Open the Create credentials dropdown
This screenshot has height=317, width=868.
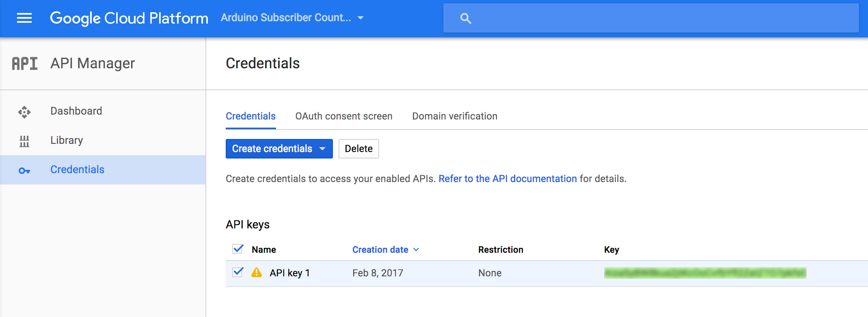pyautogui.click(x=279, y=149)
